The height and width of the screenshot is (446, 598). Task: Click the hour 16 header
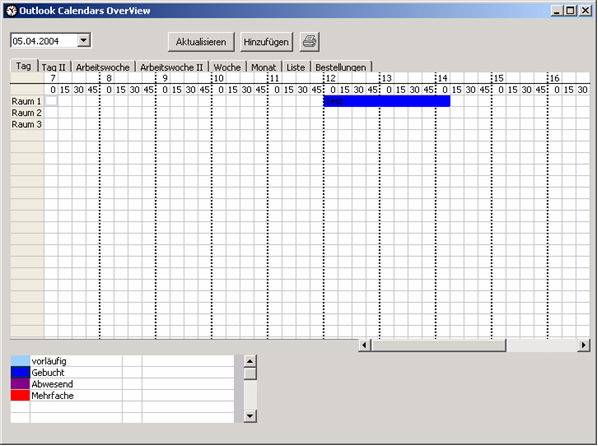point(555,78)
